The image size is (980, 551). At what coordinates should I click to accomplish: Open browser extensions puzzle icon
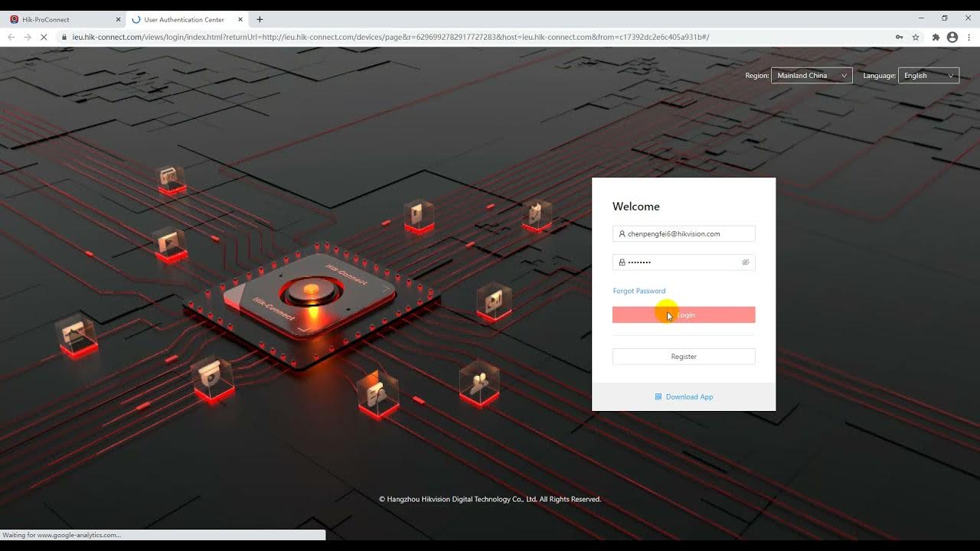tap(936, 37)
